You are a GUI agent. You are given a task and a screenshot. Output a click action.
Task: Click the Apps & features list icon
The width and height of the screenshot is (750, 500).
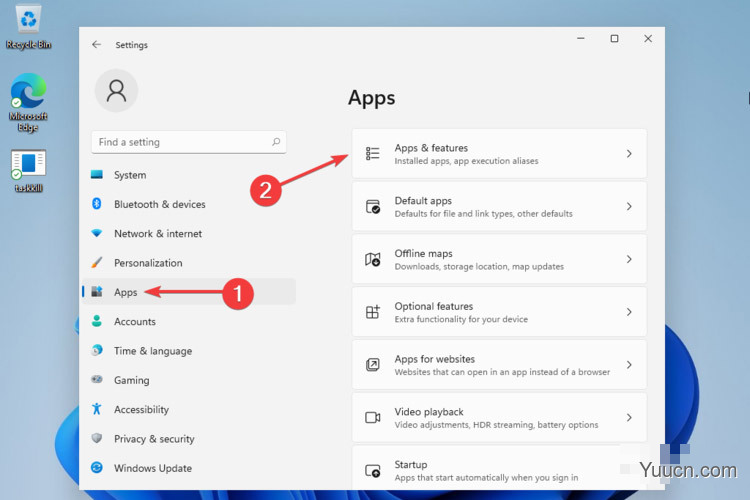pos(373,154)
